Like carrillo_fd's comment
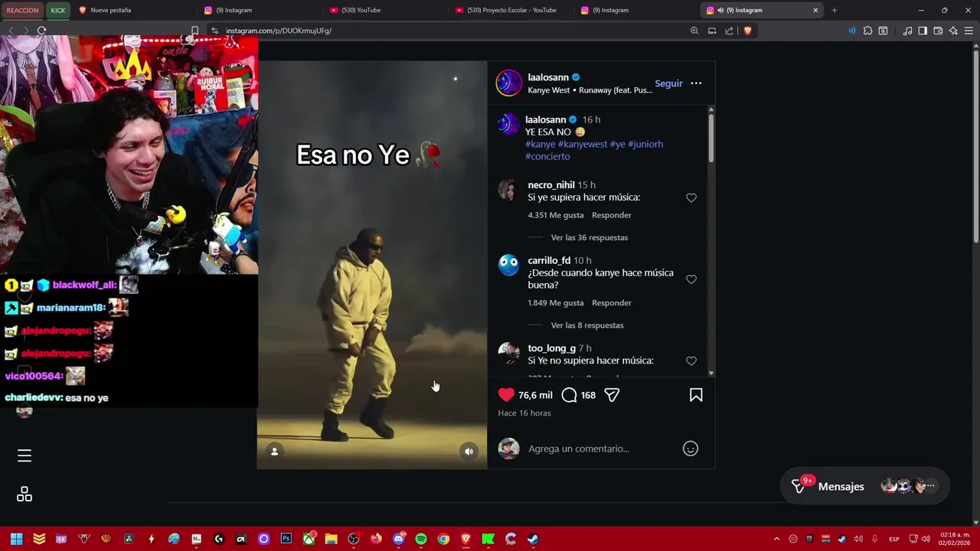The height and width of the screenshot is (551, 980). click(x=691, y=279)
